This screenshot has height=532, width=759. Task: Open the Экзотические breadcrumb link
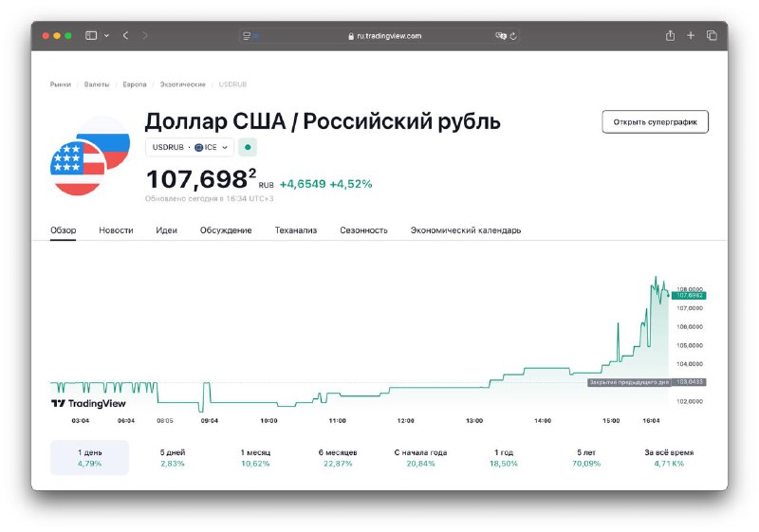click(x=182, y=84)
